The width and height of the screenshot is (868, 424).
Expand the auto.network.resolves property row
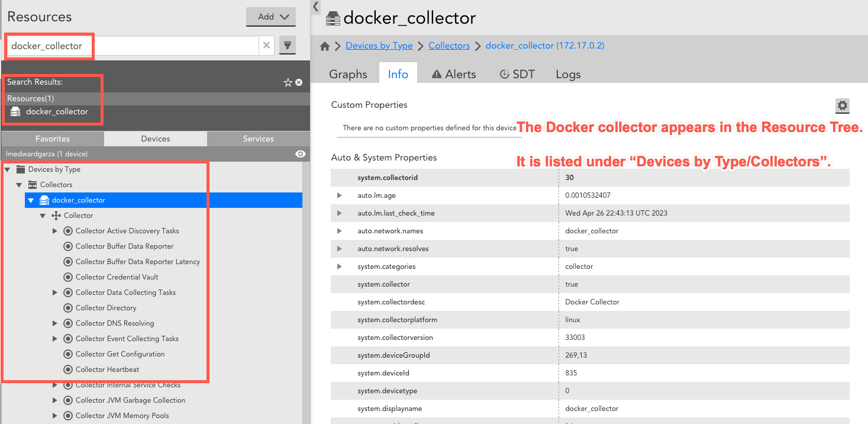[340, 249]
